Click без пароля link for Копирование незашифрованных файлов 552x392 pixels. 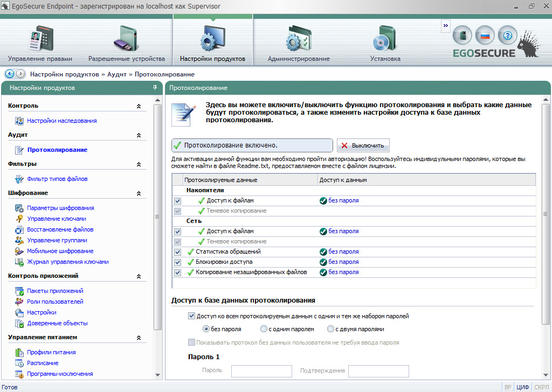343,272
